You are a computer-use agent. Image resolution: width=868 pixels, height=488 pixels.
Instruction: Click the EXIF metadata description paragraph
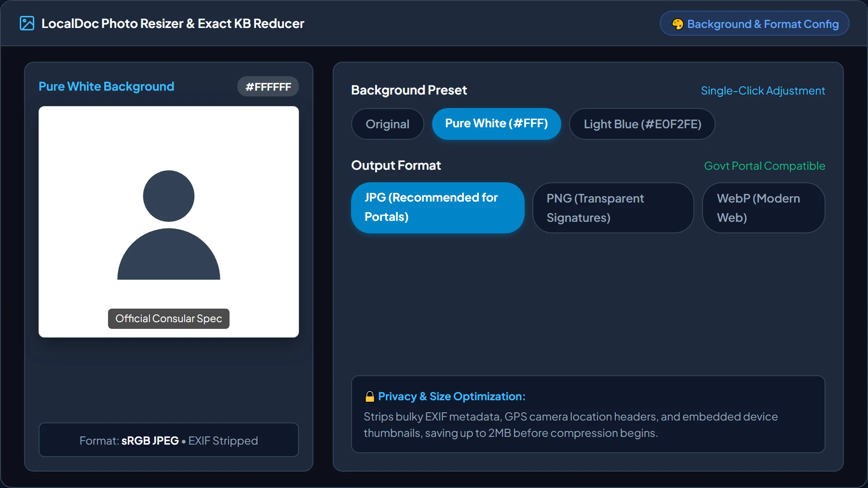pos(570,425)
